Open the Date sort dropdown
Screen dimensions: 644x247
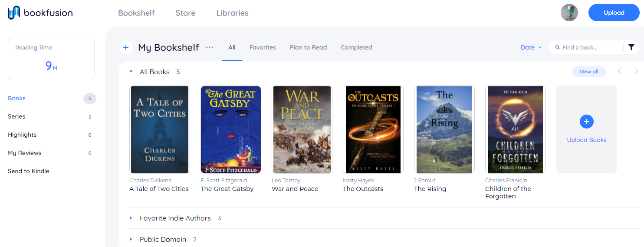tap(531, 47)
